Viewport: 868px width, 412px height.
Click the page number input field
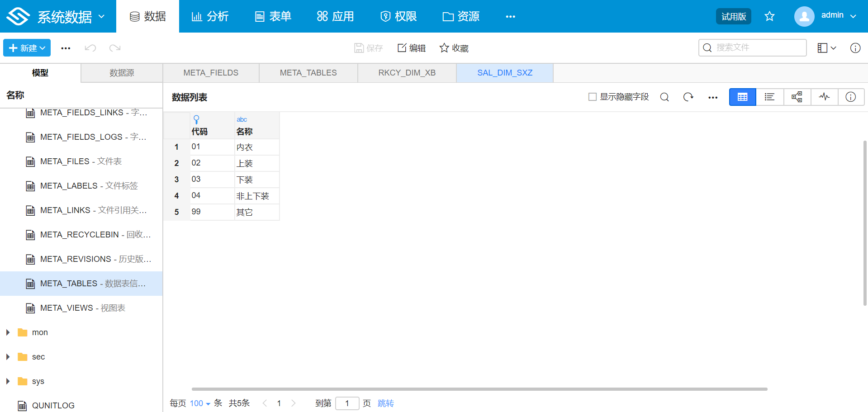point(347,403)
